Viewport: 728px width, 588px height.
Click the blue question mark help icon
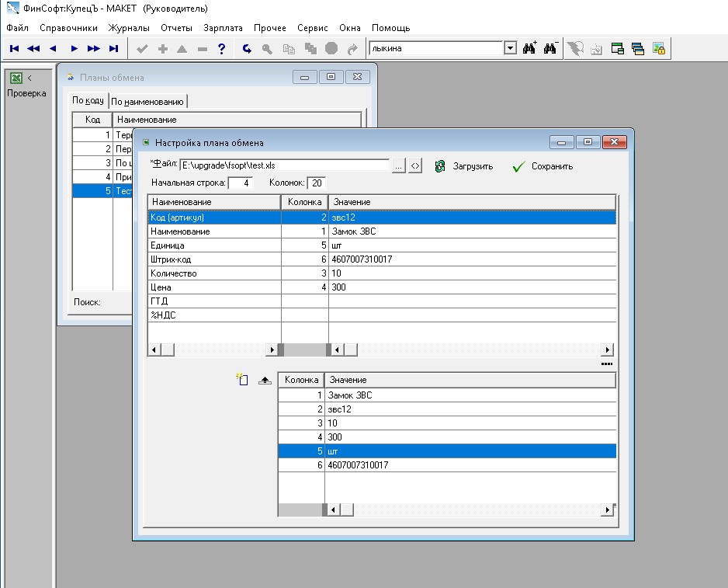[222, 48]
